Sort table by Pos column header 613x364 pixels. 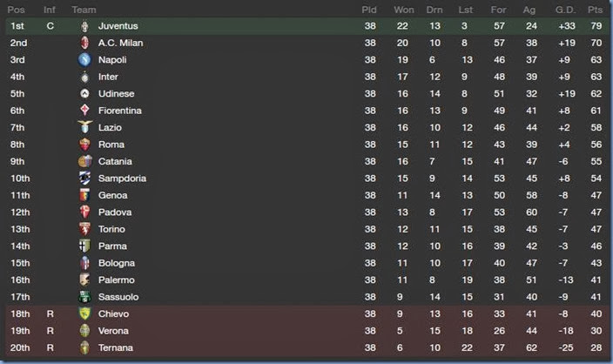[x=15, y=10]
